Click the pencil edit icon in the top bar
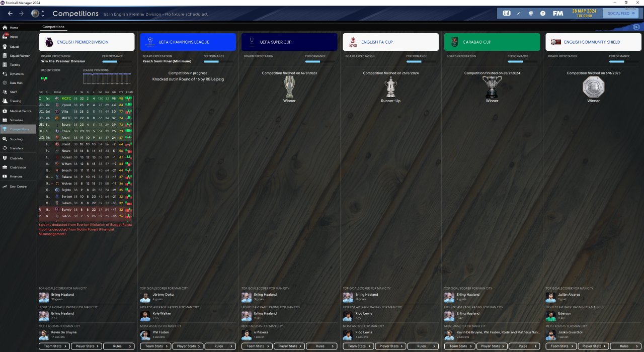Image resolution: width=644 pixels, height=352 pixels. click(519, 13)
